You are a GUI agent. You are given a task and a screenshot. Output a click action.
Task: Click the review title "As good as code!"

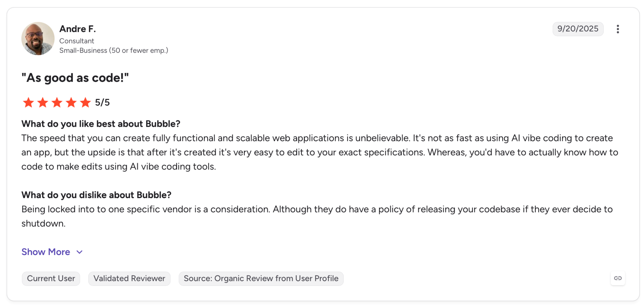(x=75, y=78)
